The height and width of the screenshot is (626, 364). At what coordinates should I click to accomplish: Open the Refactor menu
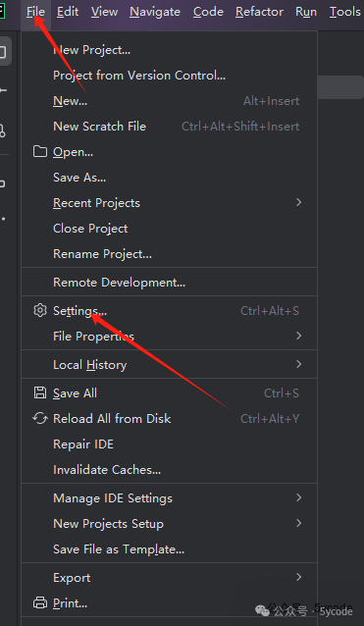click(259, 12)
